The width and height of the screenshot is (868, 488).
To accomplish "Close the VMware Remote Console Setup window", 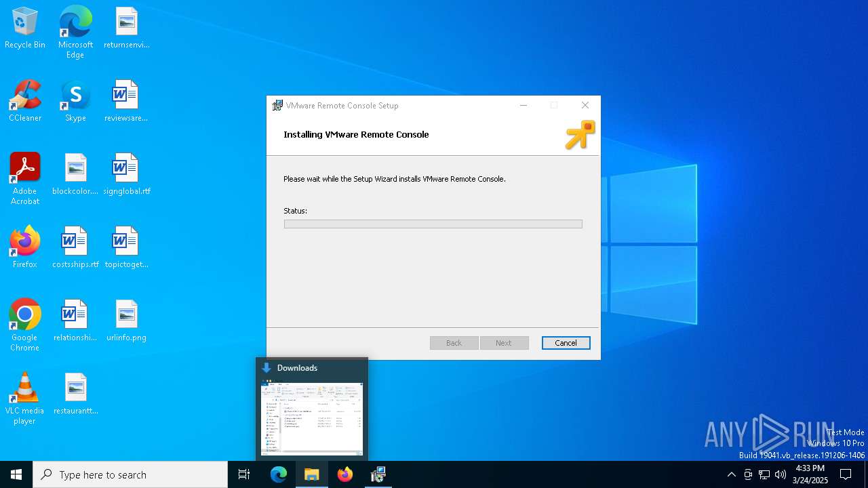I will tap(585, 105).
